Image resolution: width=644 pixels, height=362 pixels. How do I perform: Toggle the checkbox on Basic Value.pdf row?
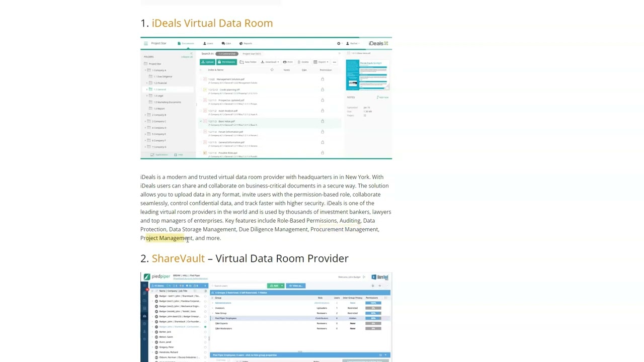click(x=201, y=121)
